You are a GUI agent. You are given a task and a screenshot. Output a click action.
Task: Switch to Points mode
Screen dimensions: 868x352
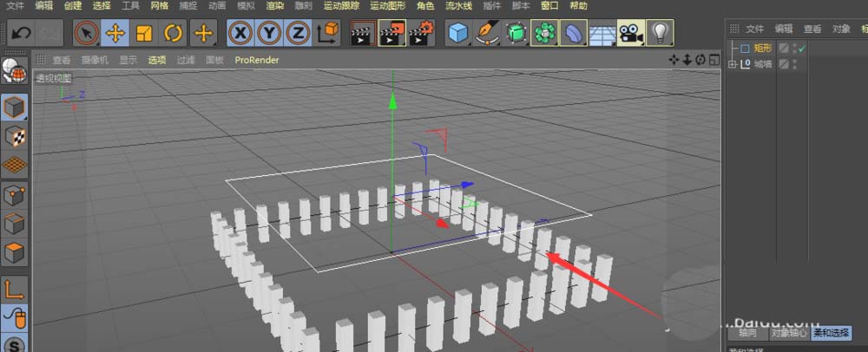point(15,196)
